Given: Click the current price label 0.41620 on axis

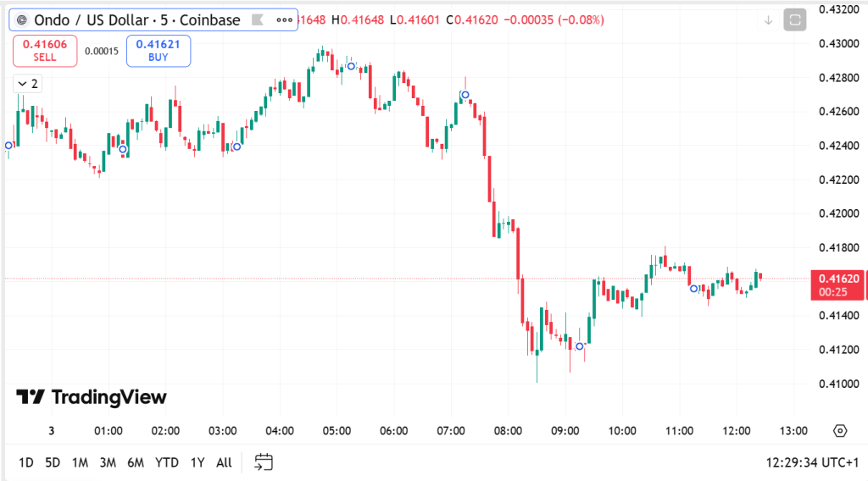Looking at the screenshot, I should click(x=837, y=279).
